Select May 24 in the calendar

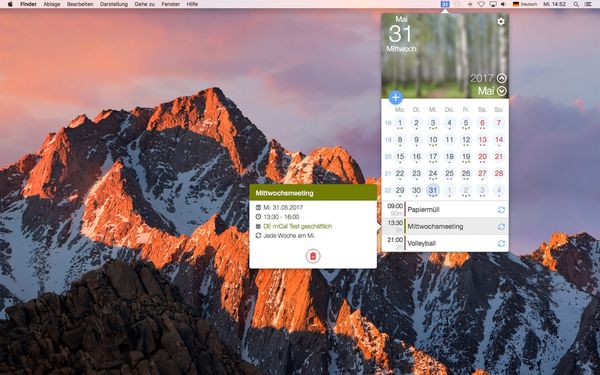click(x=433, y=174)
